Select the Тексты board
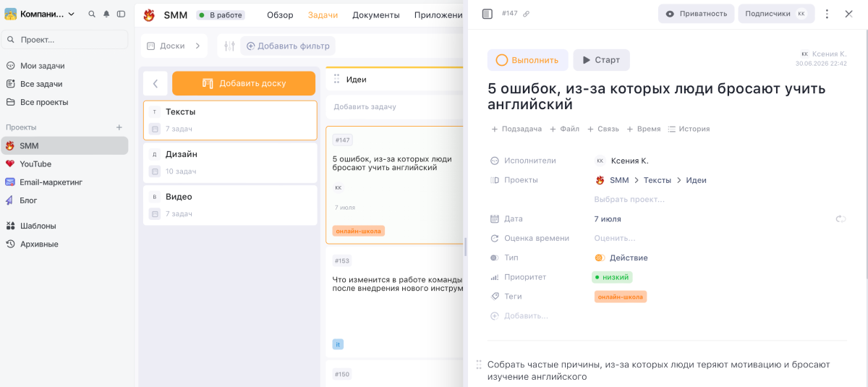Viewport: 868px width, 387px height. click(x=230, y=120)
